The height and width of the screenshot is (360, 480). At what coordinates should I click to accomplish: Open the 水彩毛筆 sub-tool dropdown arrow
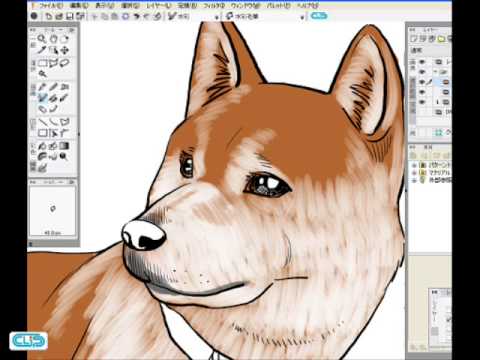pos(302,17)
